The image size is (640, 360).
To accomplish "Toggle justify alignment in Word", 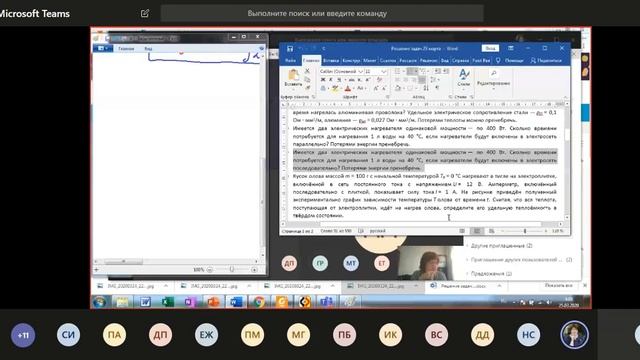I will click(x=422, y=80).
